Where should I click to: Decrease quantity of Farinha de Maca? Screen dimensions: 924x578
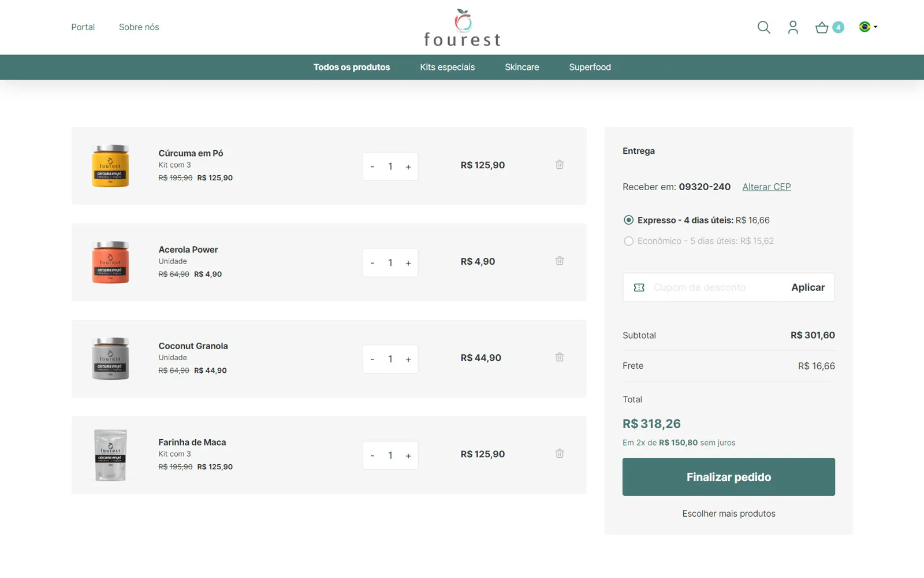tap(372, 455)
